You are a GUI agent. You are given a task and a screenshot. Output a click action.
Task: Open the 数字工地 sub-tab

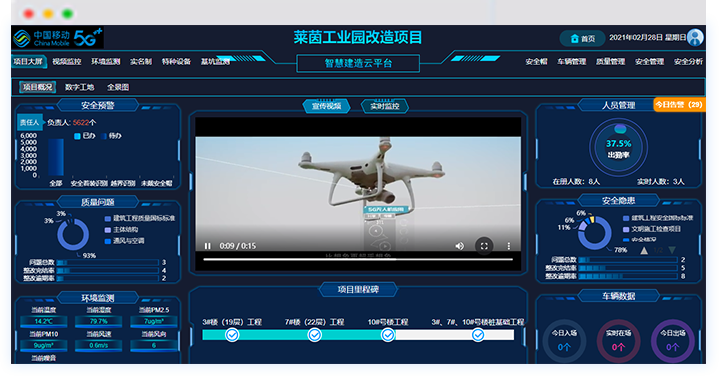[x=79, y=87]
